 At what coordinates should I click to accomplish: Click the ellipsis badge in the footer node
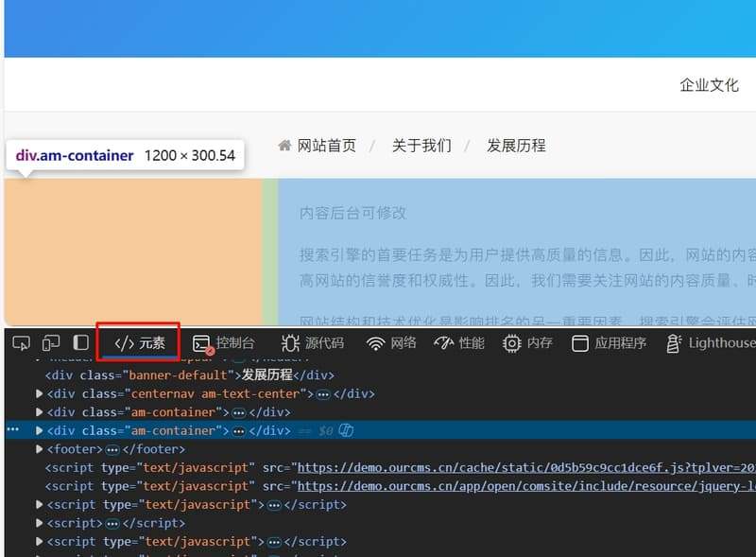112,450
